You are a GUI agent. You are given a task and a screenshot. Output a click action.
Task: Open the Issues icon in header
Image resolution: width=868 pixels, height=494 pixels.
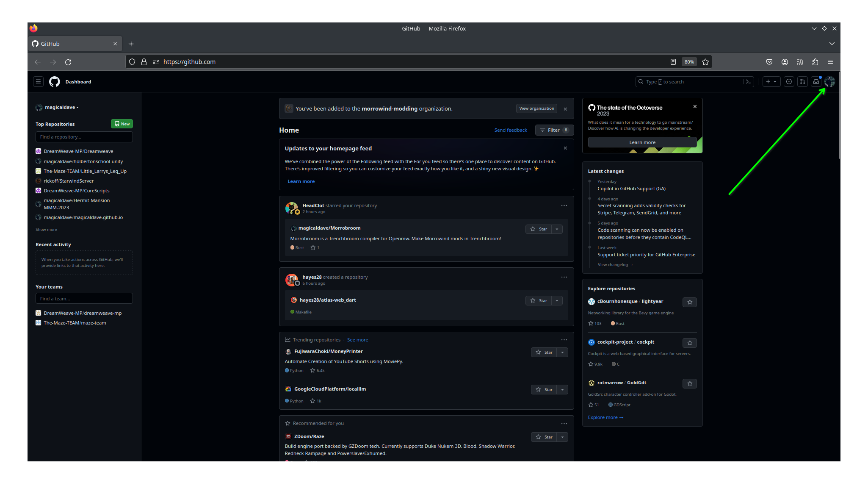tap(789, 82)
